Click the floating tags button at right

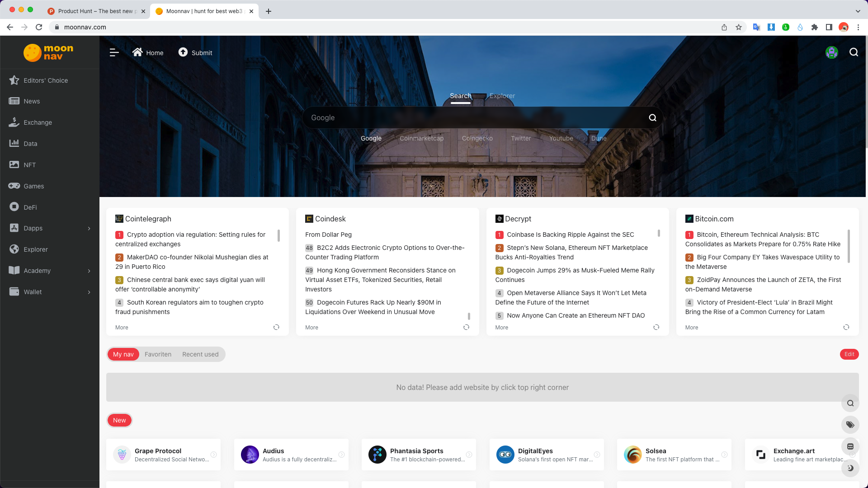[850, 425]
